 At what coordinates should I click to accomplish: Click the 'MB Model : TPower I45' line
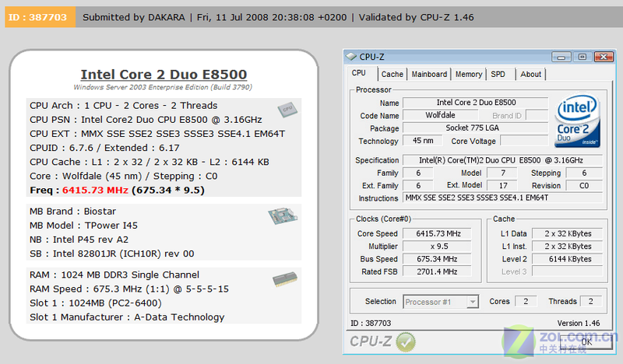[83, 226]
